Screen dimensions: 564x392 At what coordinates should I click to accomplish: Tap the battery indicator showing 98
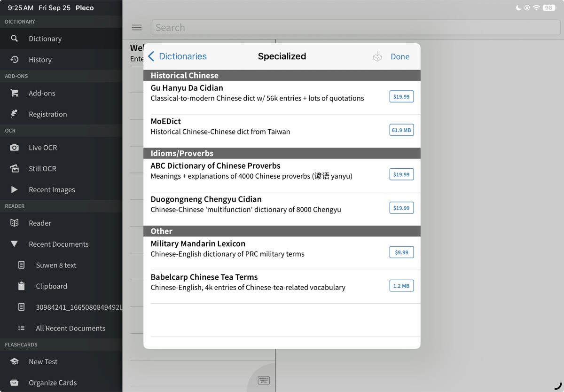tap(549, 8)
